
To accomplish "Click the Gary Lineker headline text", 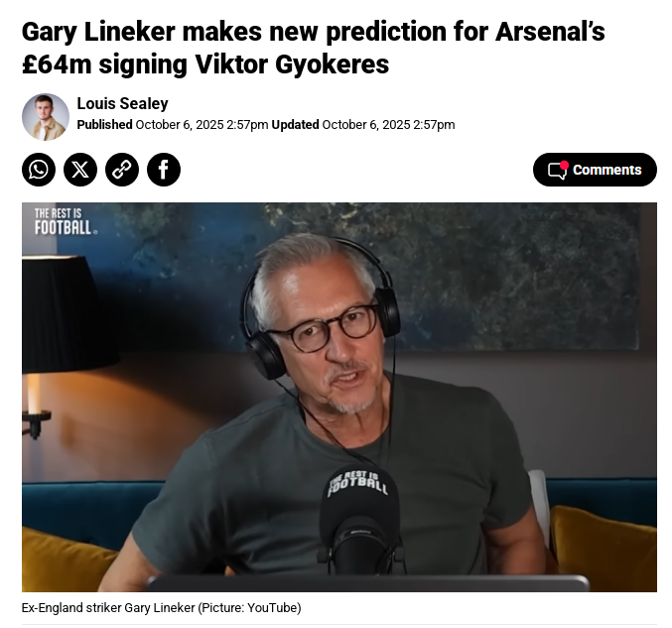I will pos(313,48).
